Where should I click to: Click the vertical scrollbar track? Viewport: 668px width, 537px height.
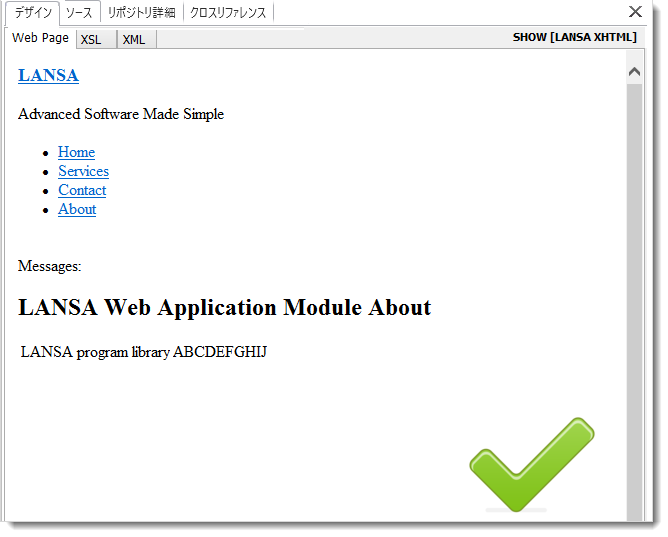click(634, 302)
